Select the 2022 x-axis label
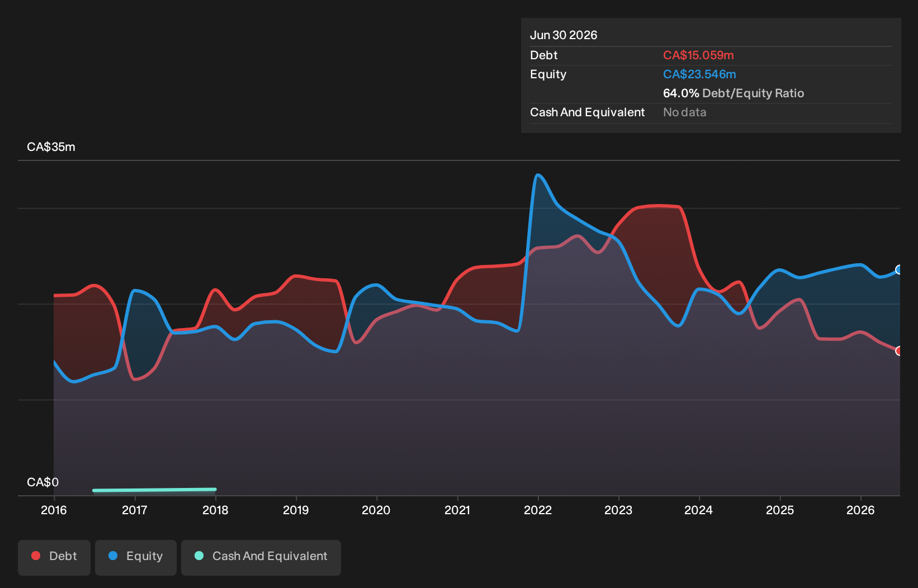 538,510
